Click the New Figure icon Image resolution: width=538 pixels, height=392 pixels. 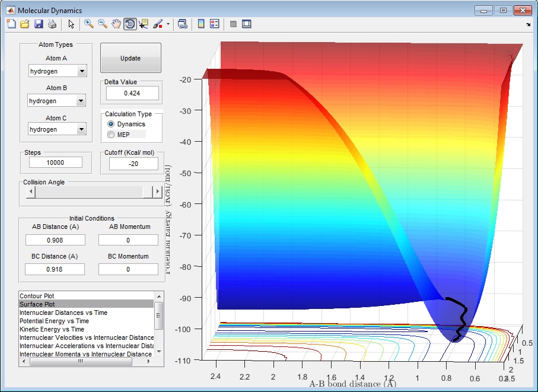coord(11,24)
